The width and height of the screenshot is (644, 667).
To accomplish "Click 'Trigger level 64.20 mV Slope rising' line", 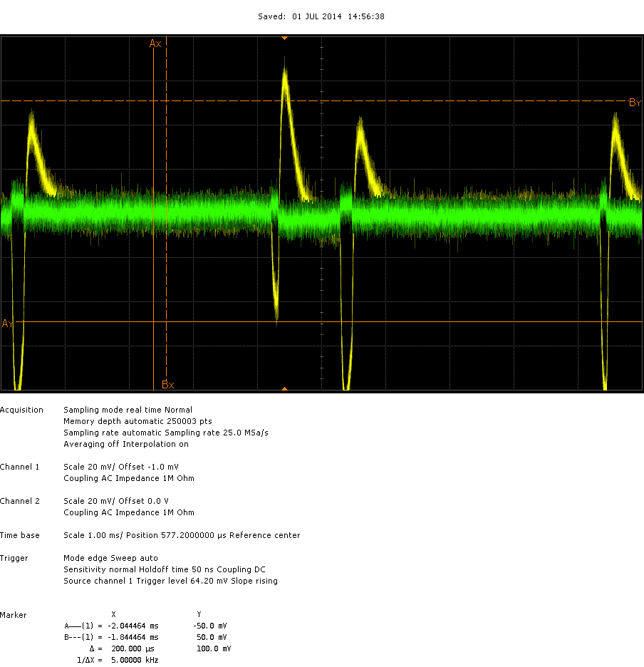I will pos(170,581).
